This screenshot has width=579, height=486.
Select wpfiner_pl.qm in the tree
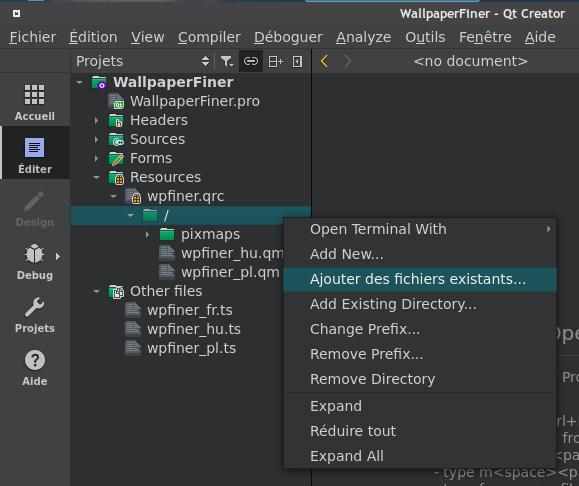pyautogui.click(x=230, y=273)
